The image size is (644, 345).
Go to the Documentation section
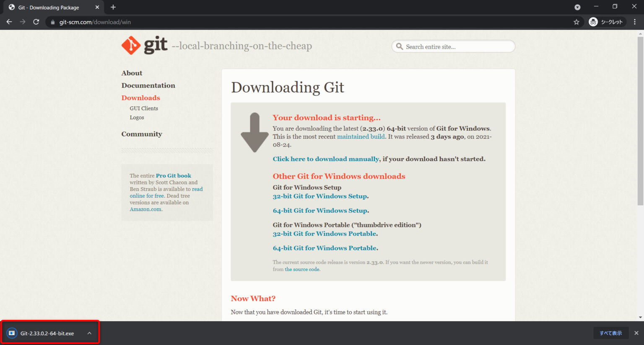(x=148, y=85)
